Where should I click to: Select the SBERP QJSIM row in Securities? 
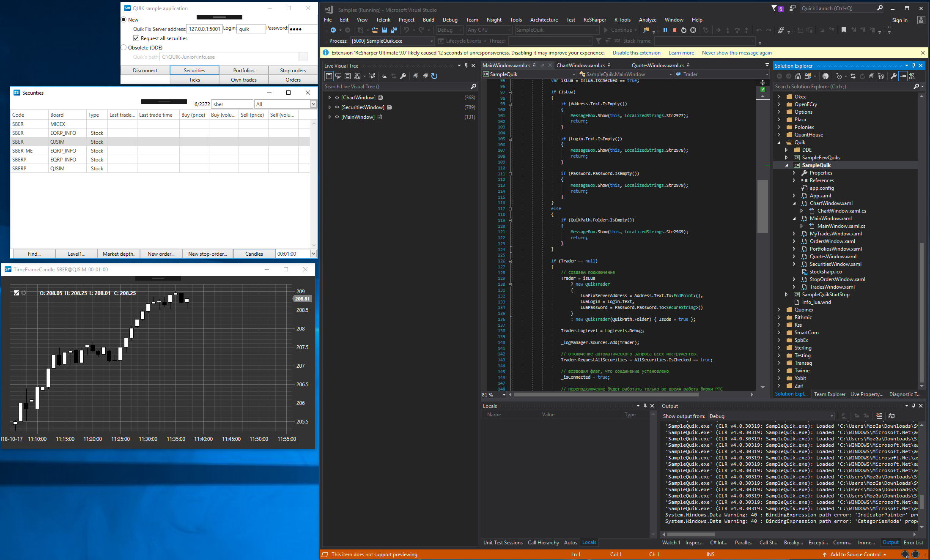click(x=160, y=168)
